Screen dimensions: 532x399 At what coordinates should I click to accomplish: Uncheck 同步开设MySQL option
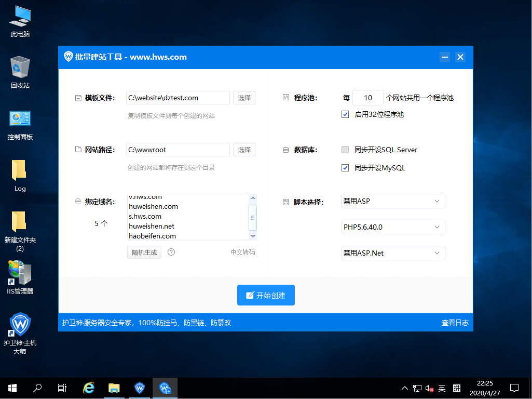coord(345,168)
